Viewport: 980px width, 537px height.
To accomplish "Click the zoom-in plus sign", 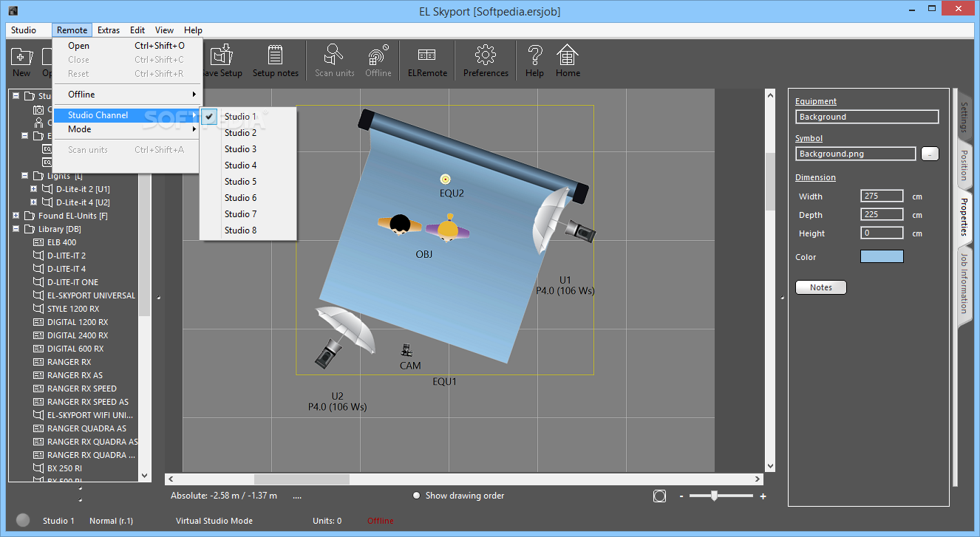I will pyautogui.click(x=763, y=496).
